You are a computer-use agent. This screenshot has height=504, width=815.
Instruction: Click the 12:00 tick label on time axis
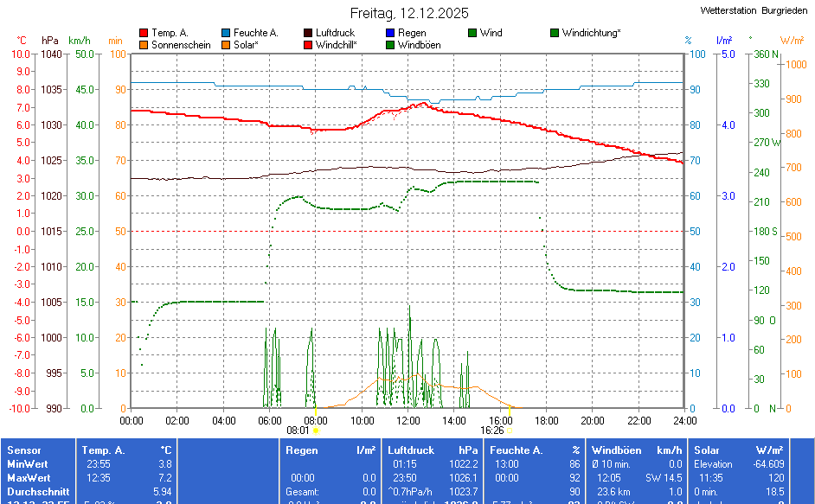(x=407, y=420)
